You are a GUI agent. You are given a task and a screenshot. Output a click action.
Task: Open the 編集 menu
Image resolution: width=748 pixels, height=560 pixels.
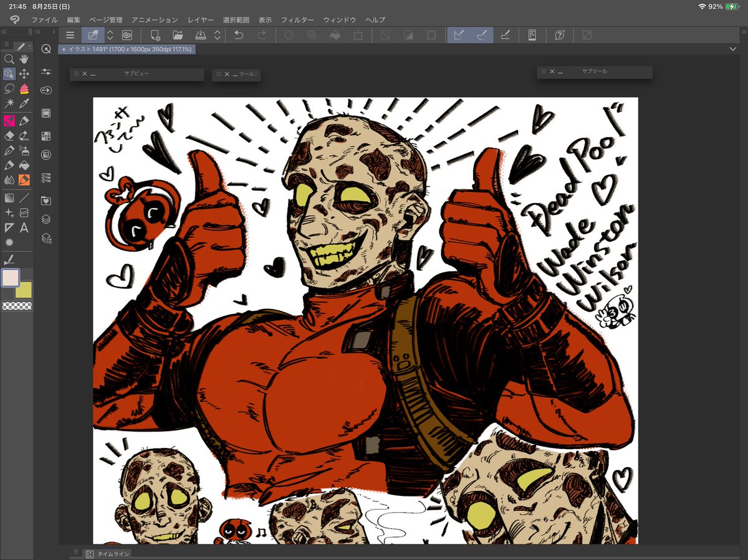point(74,20)
